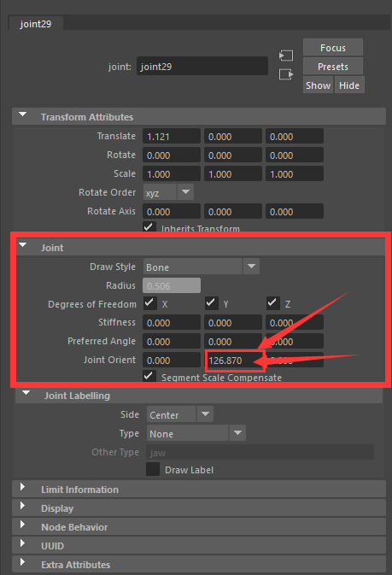
Task: Enable the Draw Label checkbox
Action: [153, 469]
